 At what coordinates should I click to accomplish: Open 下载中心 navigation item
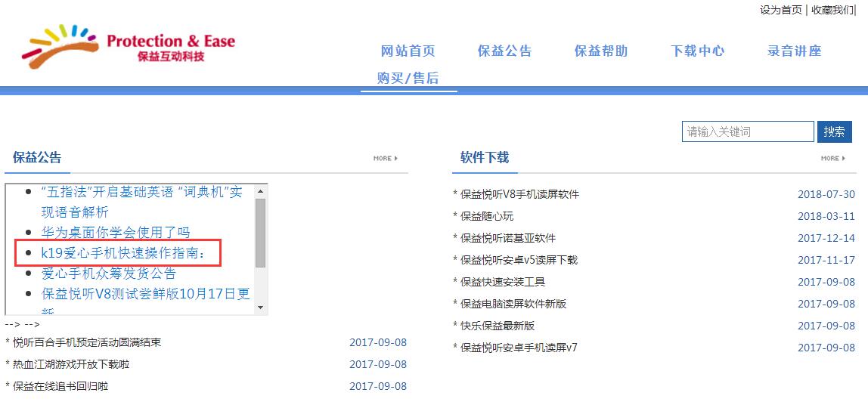click(697, 51)
